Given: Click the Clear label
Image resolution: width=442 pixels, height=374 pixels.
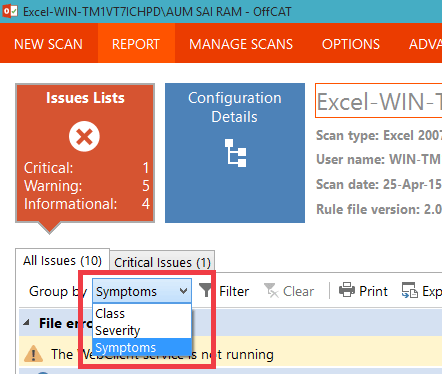Looking at the screenshot, I should tap(298, 291).
